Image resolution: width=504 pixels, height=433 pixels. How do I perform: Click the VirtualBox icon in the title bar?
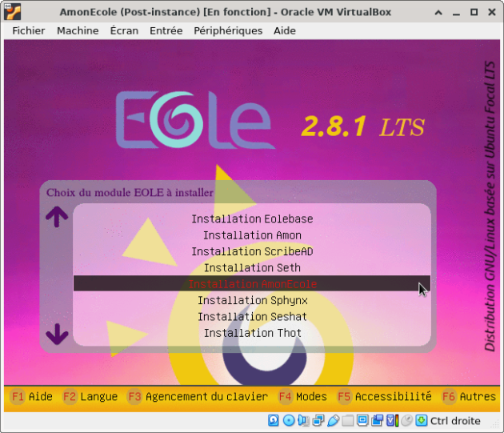12,12
